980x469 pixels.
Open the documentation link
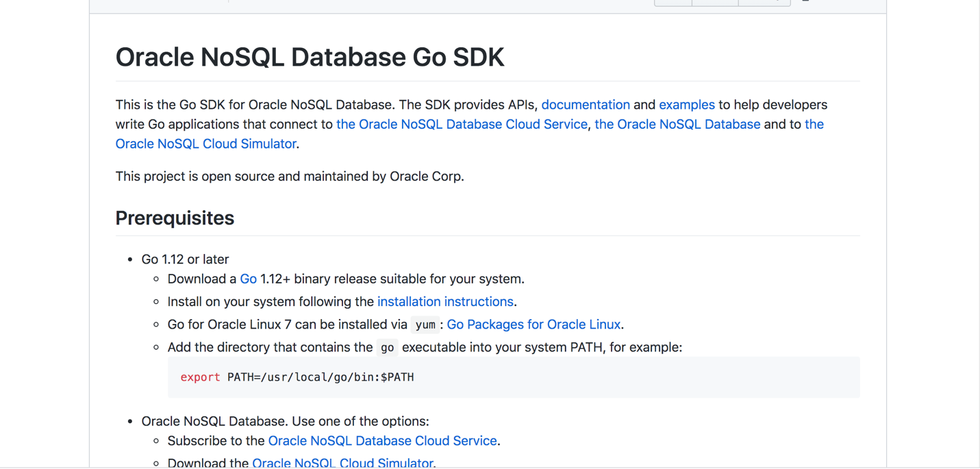pyautogui.click(x=585, y=105)
